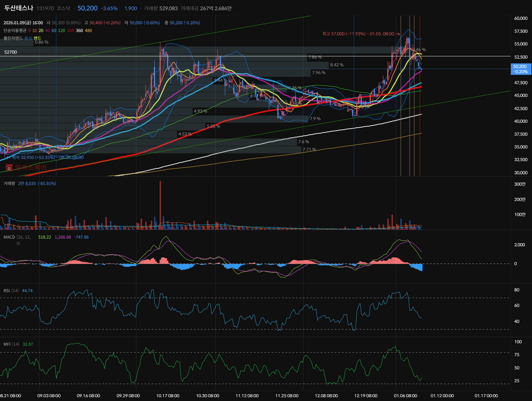Click the 10.17 08:00 date axis label
Viewport: 532px width, 401px height.
(x=168, y=396)
